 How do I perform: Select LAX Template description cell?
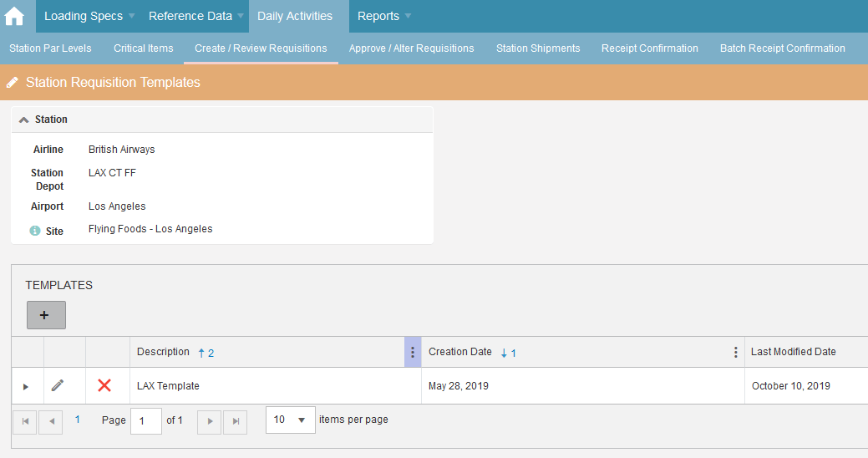276,386
